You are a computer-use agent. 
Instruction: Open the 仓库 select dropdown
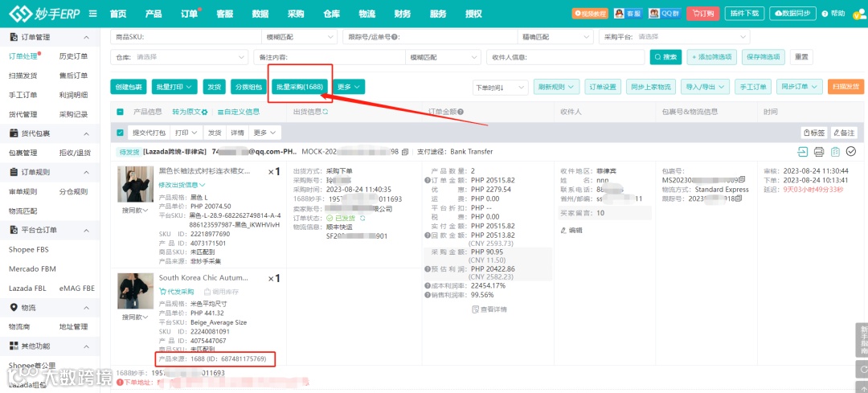[x=179, y=57]
